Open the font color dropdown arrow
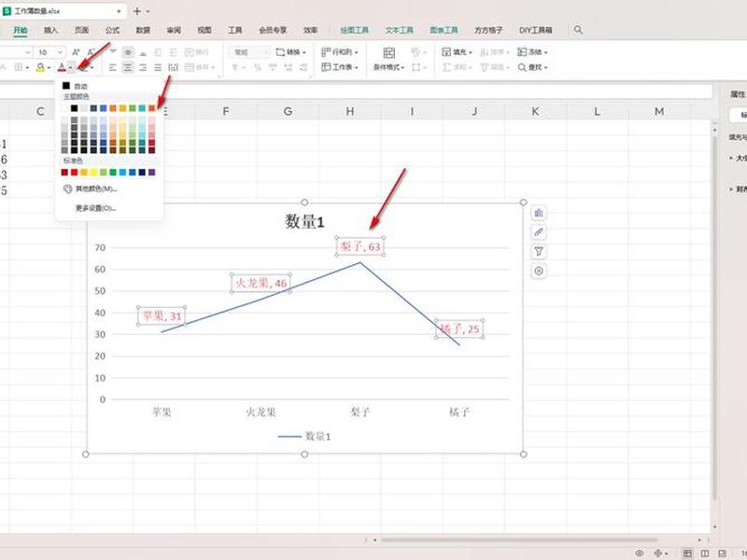747x560 pixels. [71, 68]
